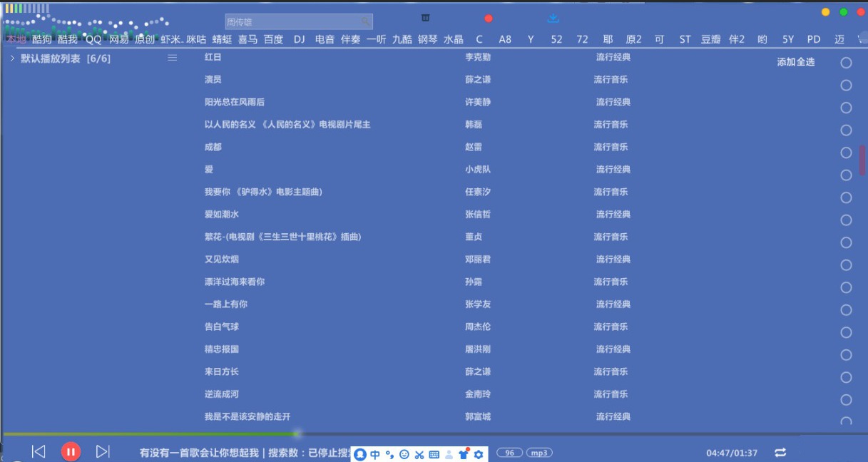Open the mp3 format selector
The height and width of the screenshot is (462, 868).
point(539,453)
